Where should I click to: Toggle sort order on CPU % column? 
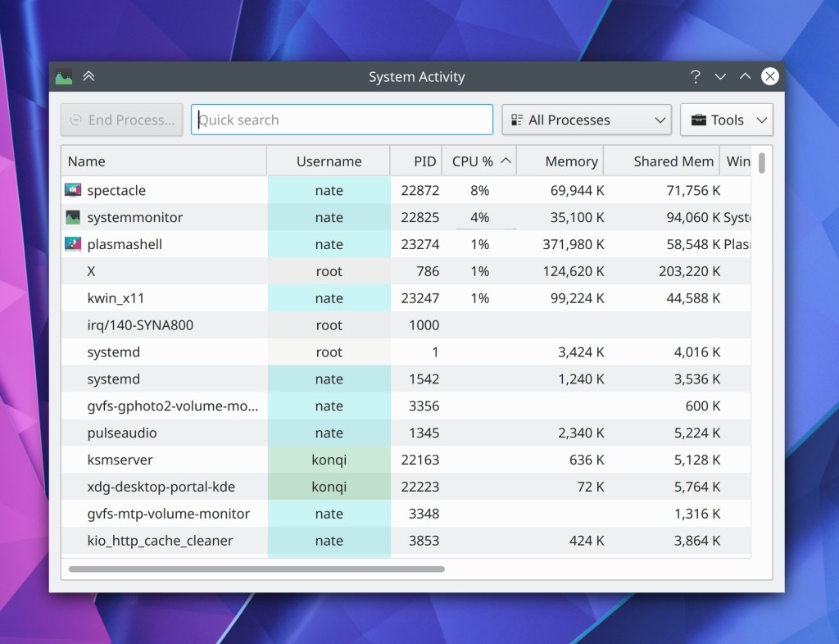click(x=479, y=161)
